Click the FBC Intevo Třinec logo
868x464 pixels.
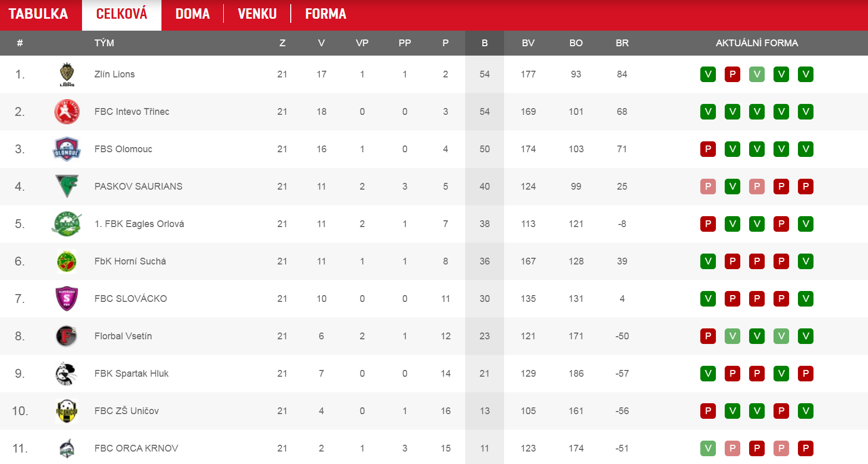click(x=67, y=112)
